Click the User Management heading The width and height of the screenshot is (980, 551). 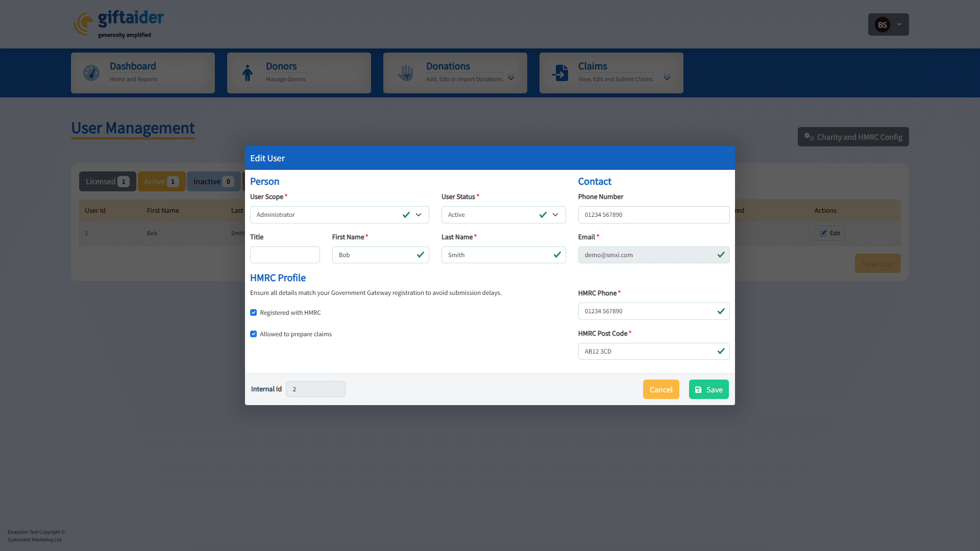133,128
